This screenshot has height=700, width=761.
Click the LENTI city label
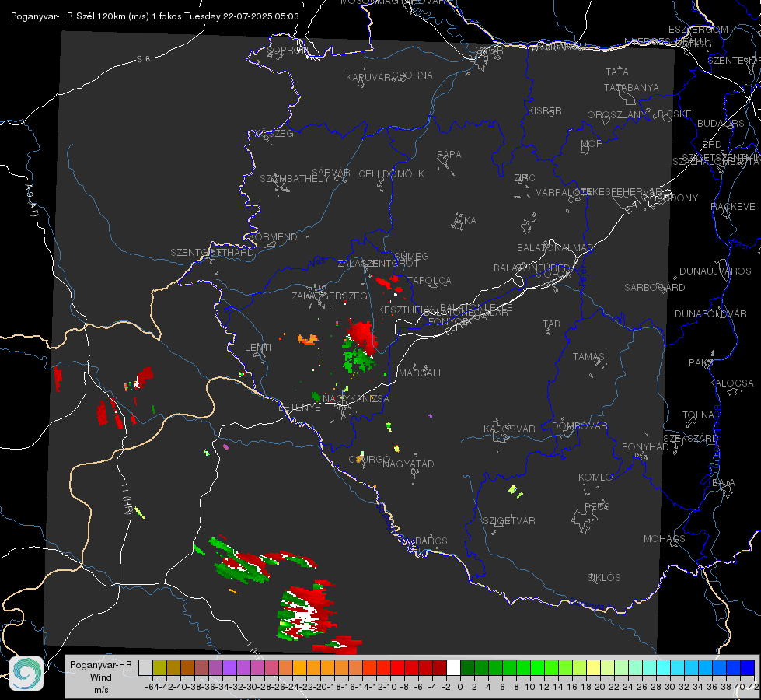(x=258, y=348)
